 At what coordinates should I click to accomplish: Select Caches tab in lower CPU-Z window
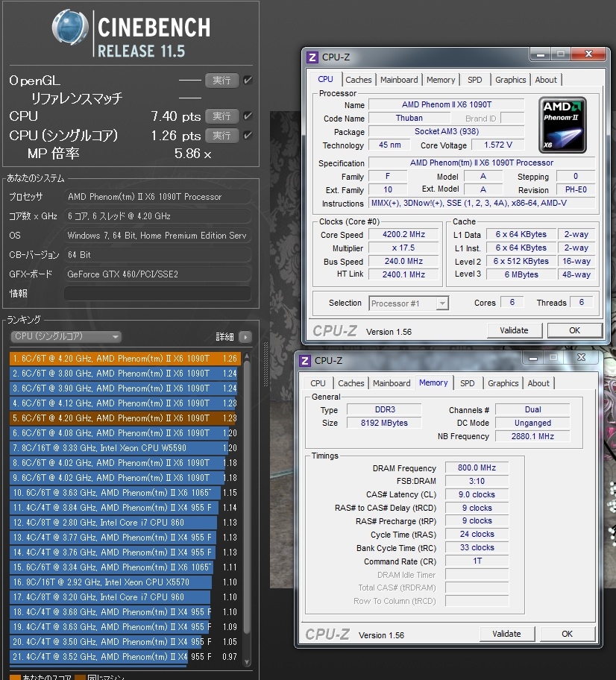click(x=351, y=383)
